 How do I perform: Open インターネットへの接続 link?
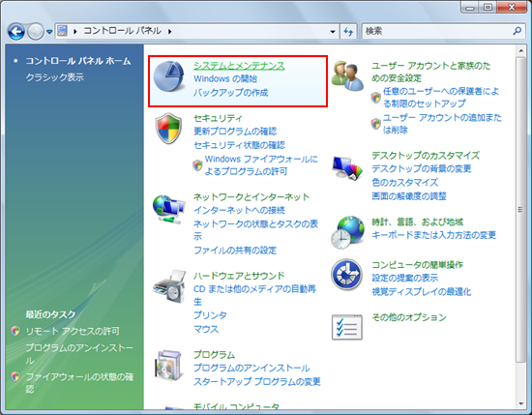(x=239, y=210)
